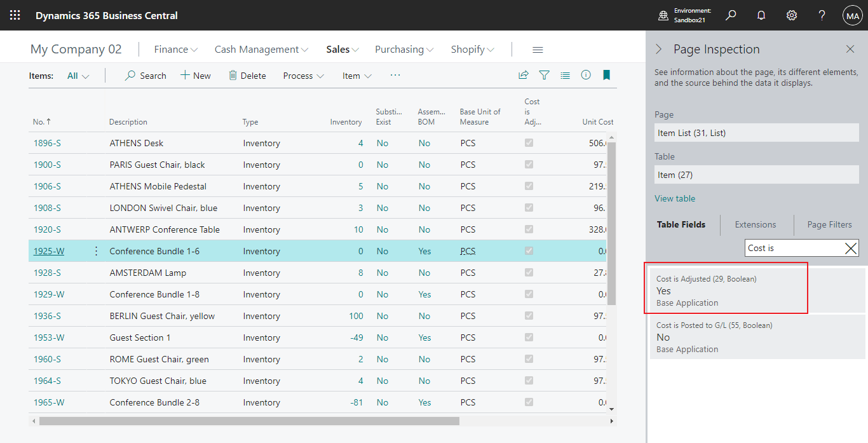Screen dimensions: 868x443
Task: Expand the Sales menu
Action: (x=342, y=49)
